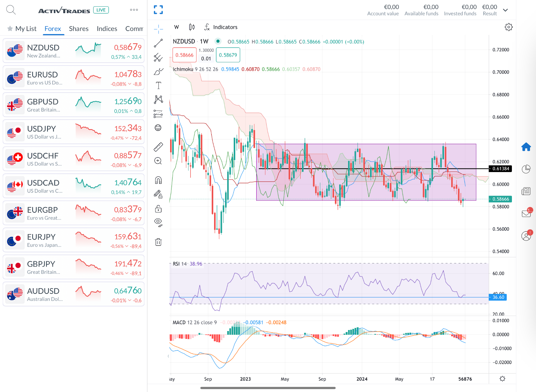Open the three-dots more options menu

click(x=134, y=10)
